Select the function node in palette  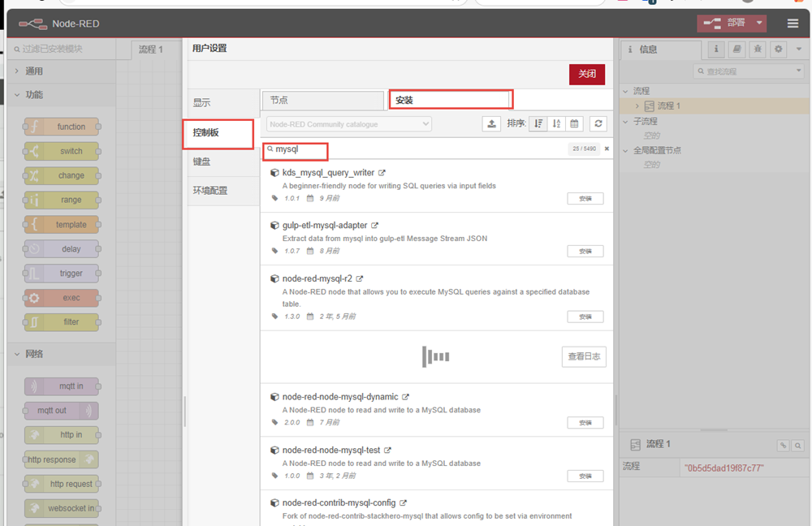pos(62,127)
